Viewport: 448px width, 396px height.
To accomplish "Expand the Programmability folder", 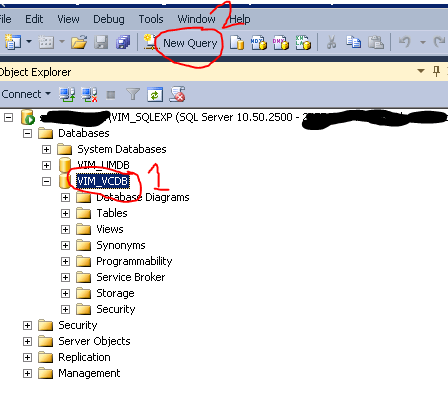I will click(65, 261).
